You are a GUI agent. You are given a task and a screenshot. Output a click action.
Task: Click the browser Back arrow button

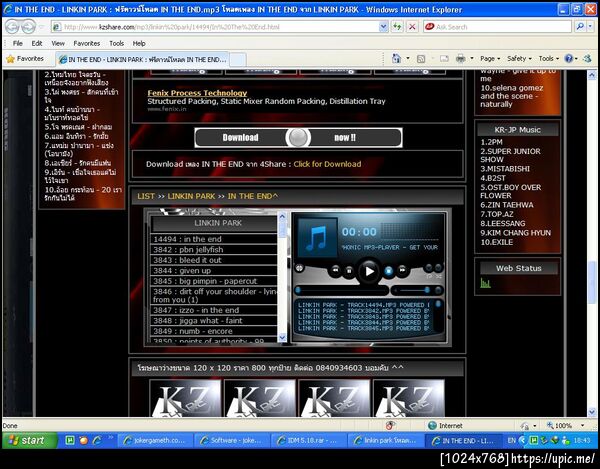pyautogui.click(x=13, y=27)
